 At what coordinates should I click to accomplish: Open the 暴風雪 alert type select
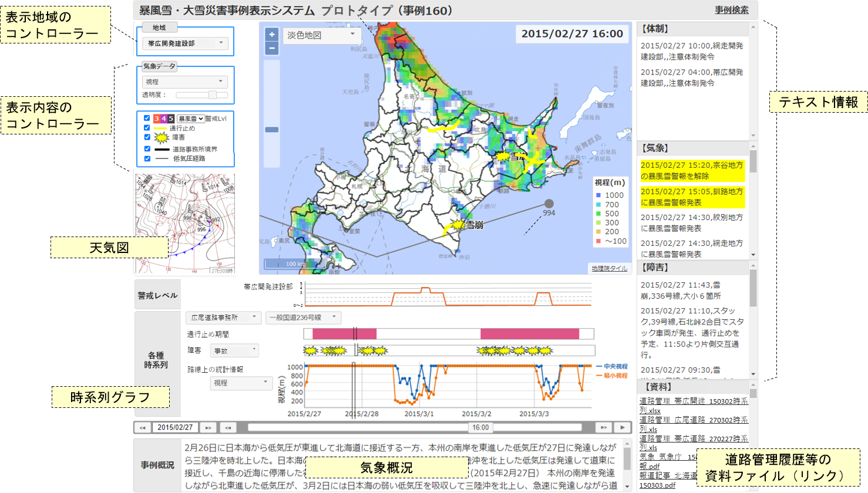coord(191,119)
